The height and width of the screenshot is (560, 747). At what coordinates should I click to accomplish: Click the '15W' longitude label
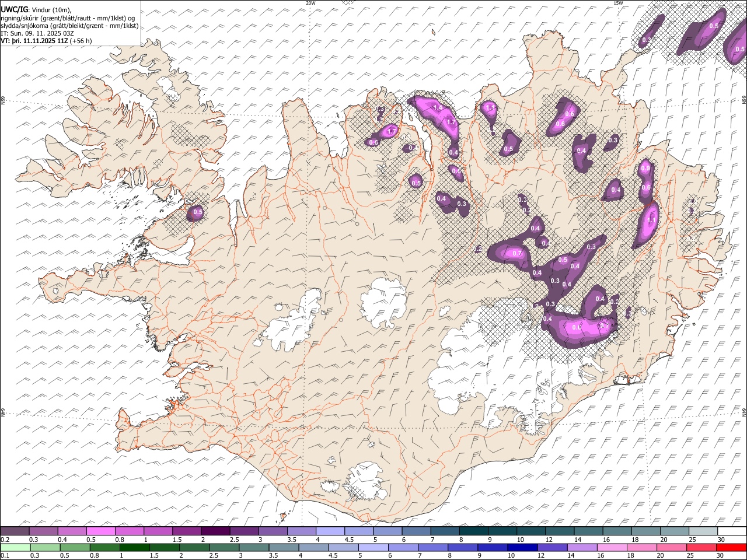tap(618, 3)
